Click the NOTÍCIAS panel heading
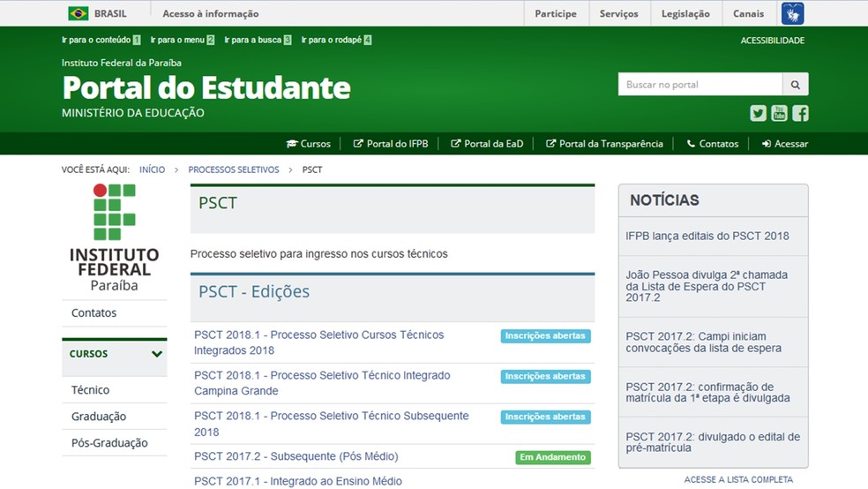 tap(664, 199)
